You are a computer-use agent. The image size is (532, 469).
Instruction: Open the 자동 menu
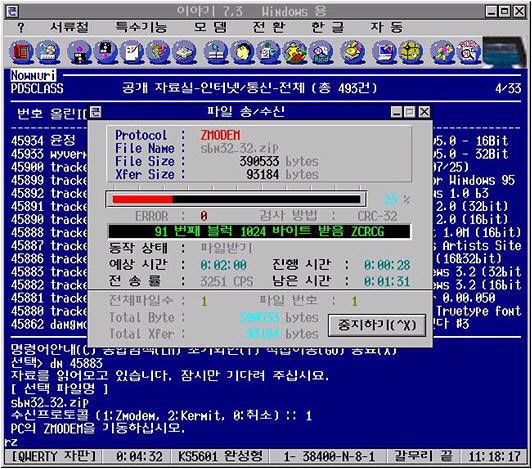coord(386,27)
